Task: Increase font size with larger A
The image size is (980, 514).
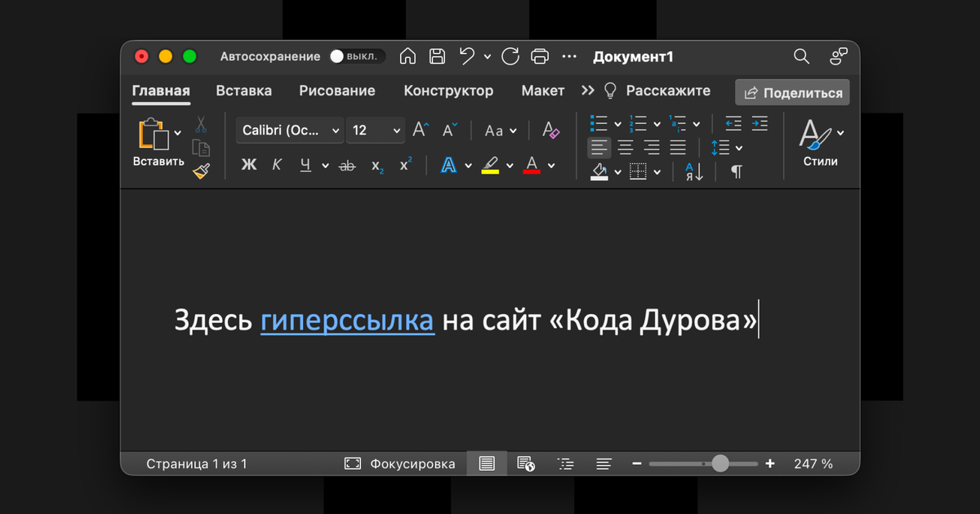Action: click(x=421, y=130)
